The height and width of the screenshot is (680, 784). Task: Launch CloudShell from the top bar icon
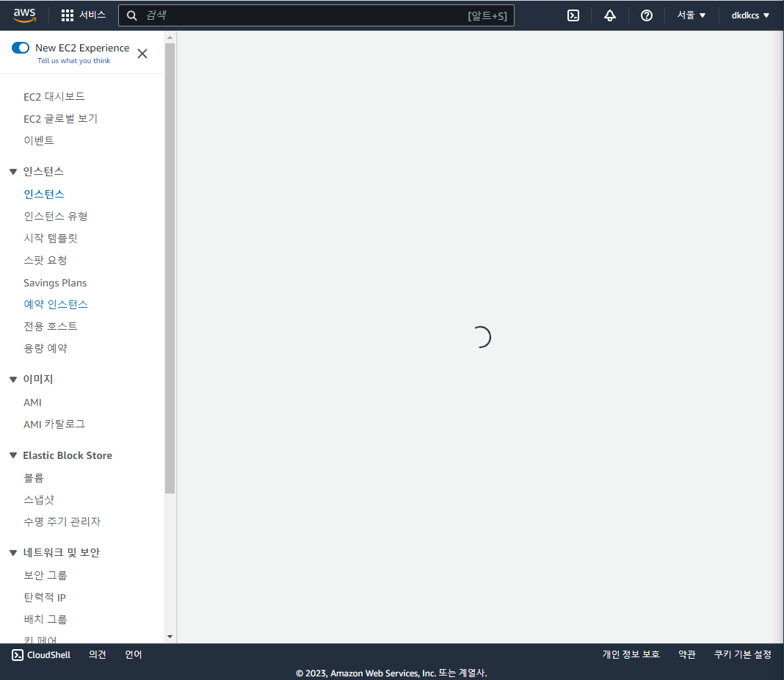[573, 15]
